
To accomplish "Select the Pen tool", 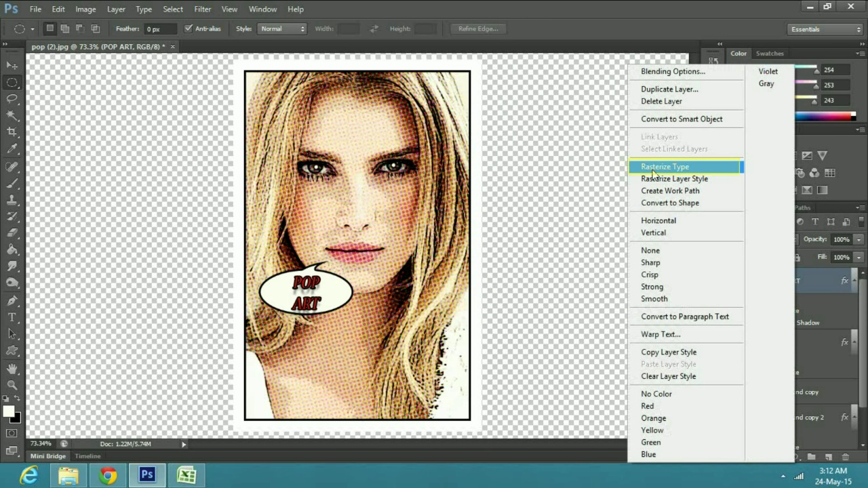I will [x=12, y=302].
